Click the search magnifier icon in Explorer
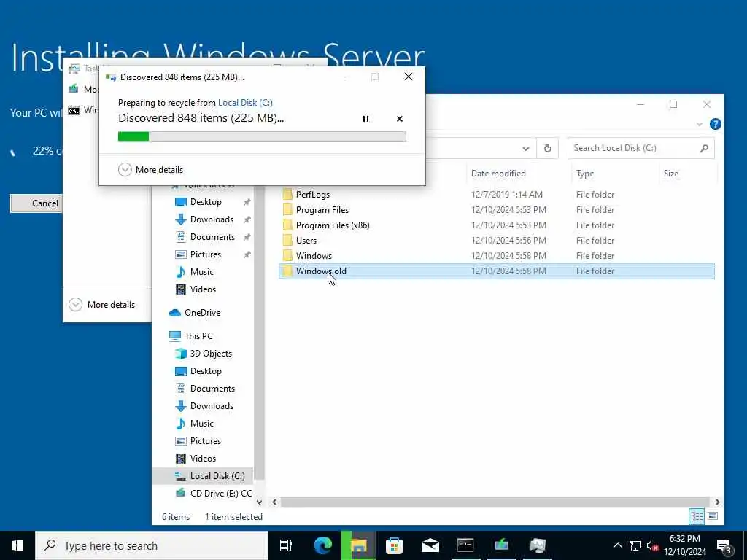This screenshot has height=560, width=747. pos(704,148)
